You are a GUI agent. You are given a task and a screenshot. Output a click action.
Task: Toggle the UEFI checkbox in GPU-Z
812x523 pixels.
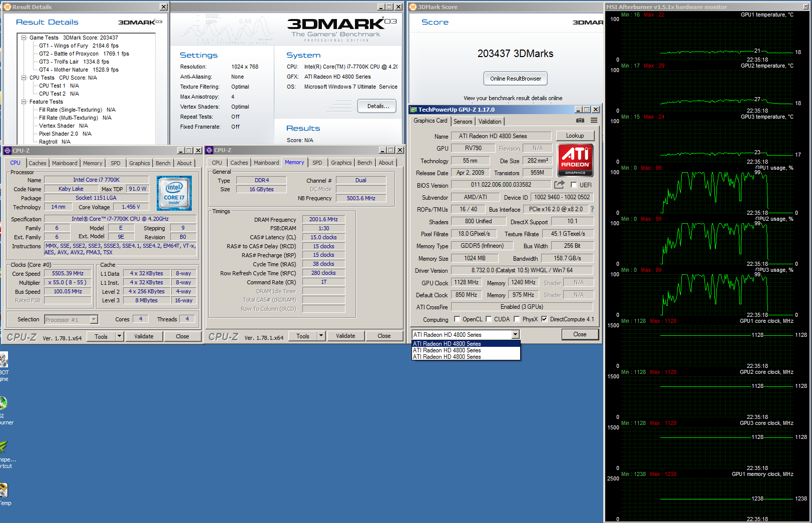tap(574, 185)
